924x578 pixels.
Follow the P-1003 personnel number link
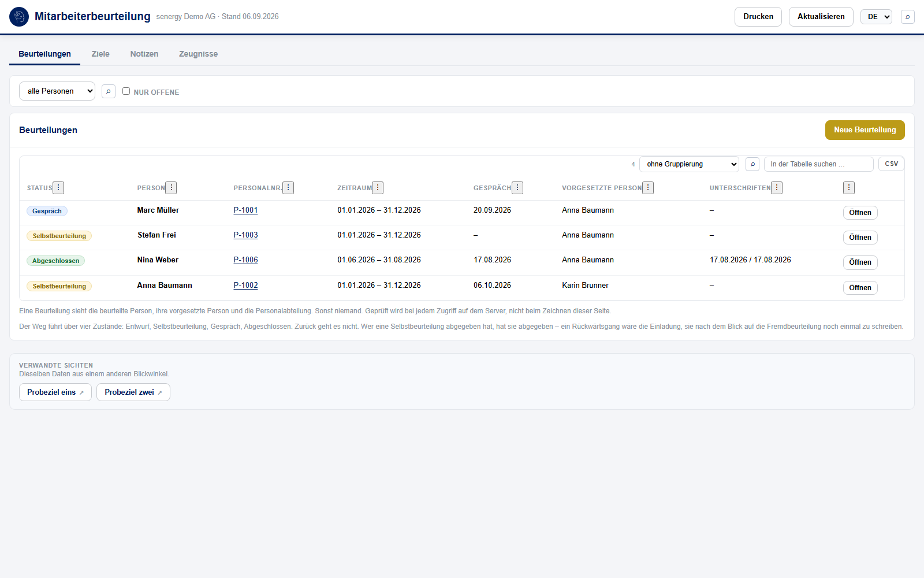(245, 235)
